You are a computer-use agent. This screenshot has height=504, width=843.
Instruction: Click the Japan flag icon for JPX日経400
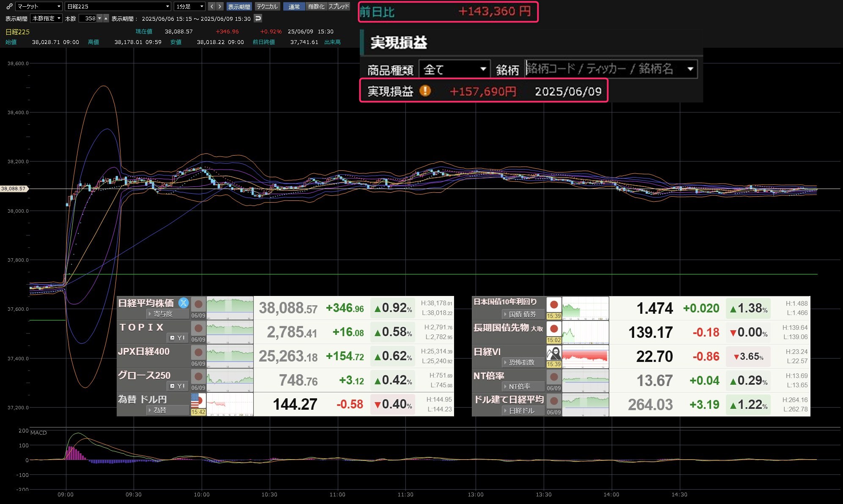coord(198,353)
